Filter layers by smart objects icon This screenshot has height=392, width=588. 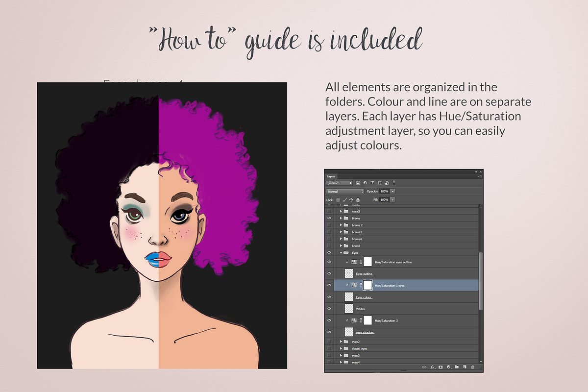click(x=387, y=183)
